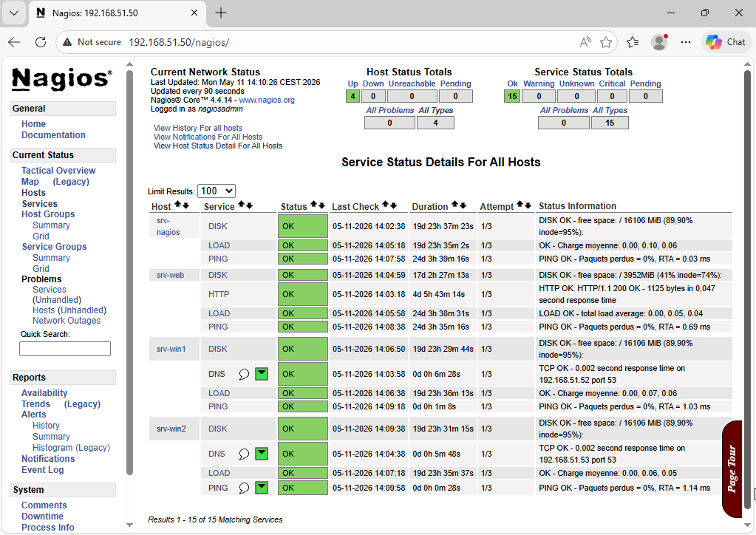This screenshot has height=535, width=756.
Task: Sort Host column ascending arrow
Action: 178,205
